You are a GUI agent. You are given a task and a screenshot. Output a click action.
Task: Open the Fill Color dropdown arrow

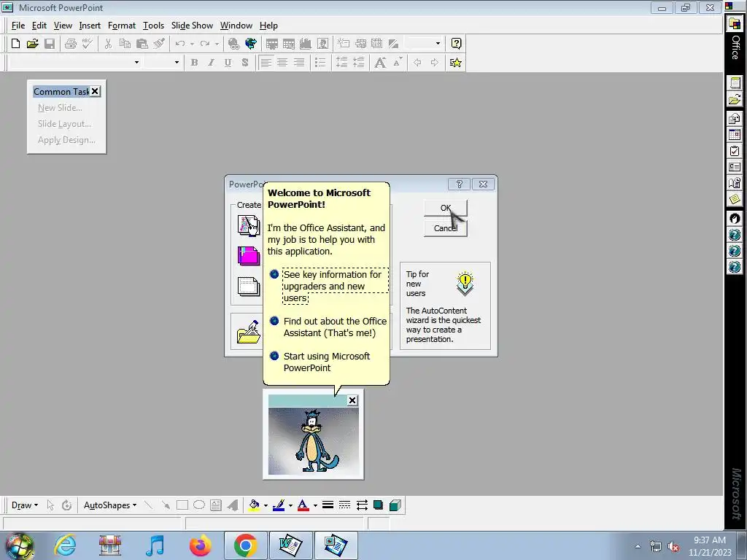click(266, 506)
